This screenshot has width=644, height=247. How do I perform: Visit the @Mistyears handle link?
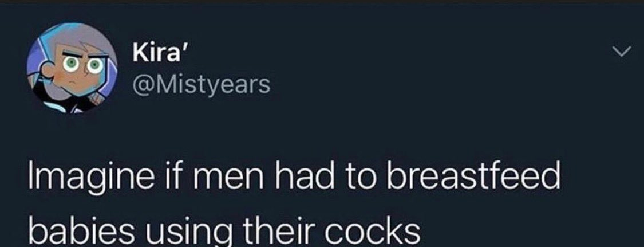click(202, 84)
